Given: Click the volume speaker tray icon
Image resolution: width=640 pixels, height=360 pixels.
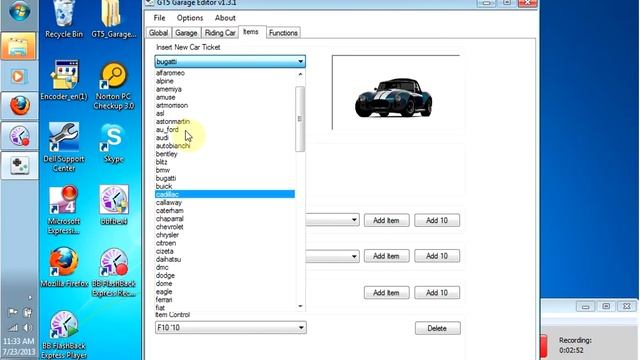Looking at the screenshot, I should [27, 327].
